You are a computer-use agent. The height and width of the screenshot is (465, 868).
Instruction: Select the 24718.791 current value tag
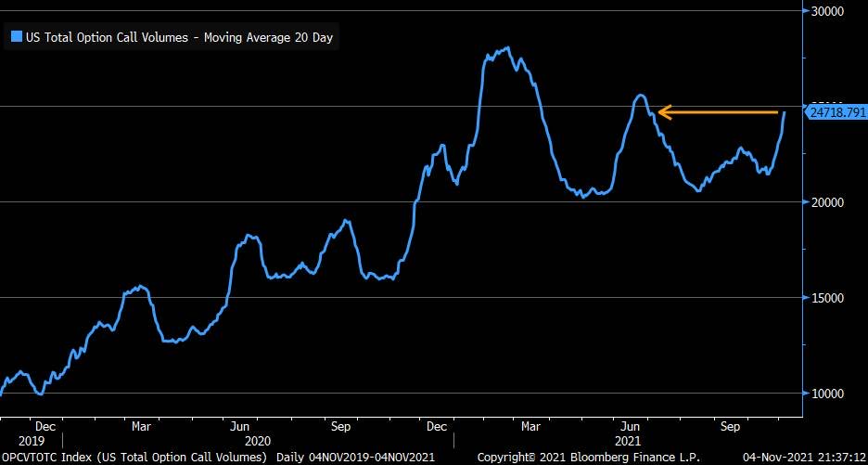[835, 112]
